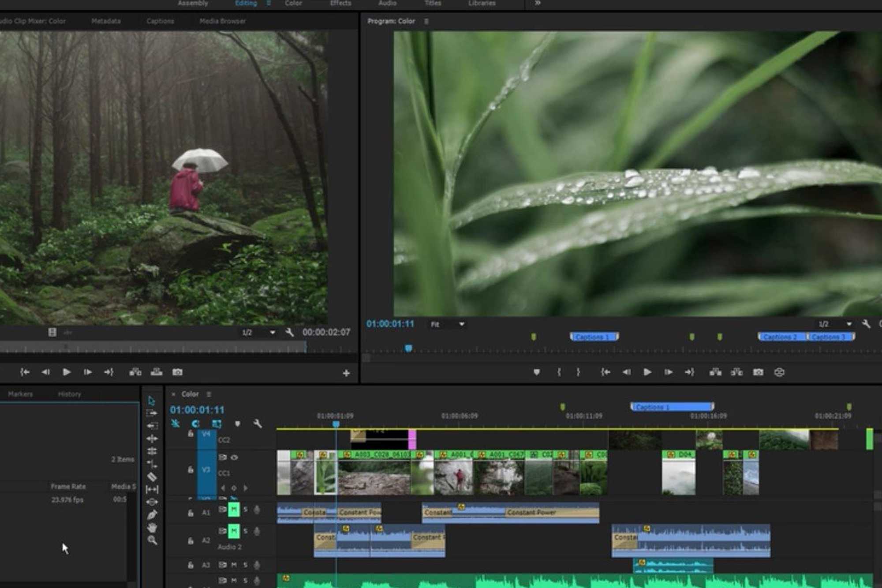Open Source monitor settings wrench
Viewport: 882px width, 588px height.
(x=289, y=332)
